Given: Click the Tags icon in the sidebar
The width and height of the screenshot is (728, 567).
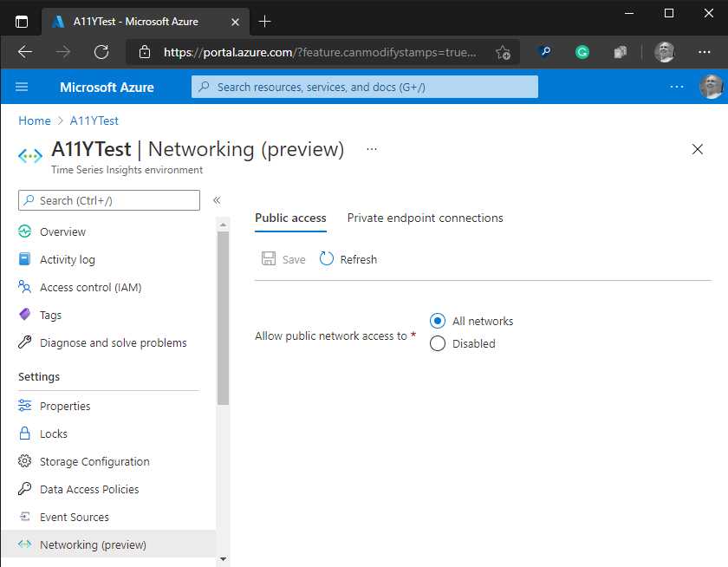Looking at the screenshot, I should (x=25, y=315).
